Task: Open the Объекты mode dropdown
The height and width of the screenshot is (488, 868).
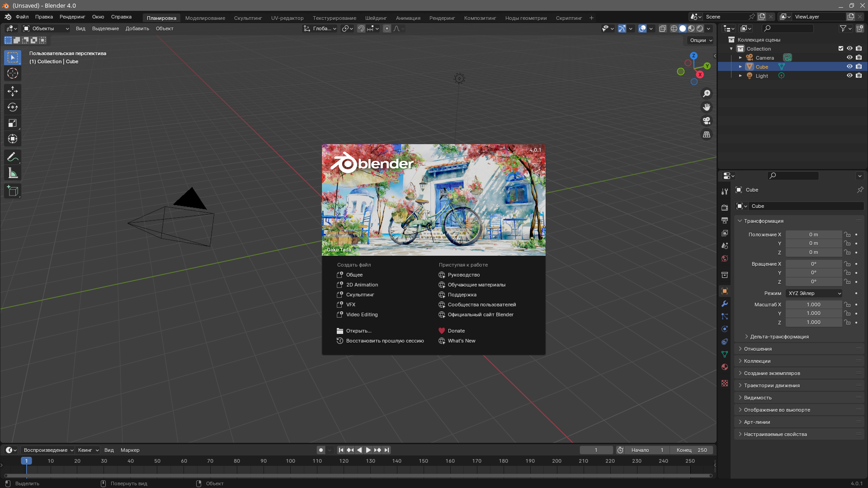Action: pos(46,28)
